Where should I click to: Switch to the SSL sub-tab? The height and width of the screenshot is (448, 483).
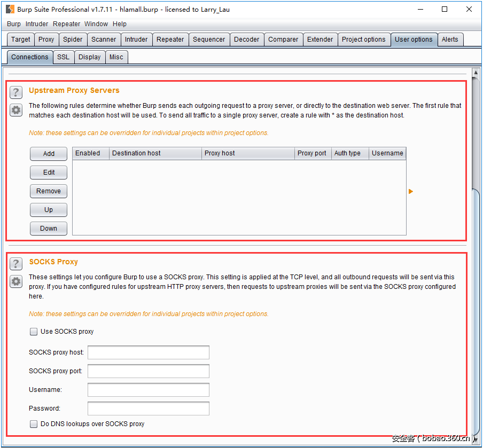tap(63, 57)
